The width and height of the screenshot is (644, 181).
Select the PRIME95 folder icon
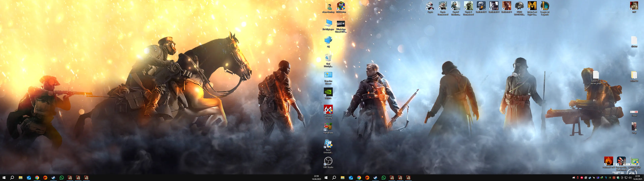pos(634,76)
